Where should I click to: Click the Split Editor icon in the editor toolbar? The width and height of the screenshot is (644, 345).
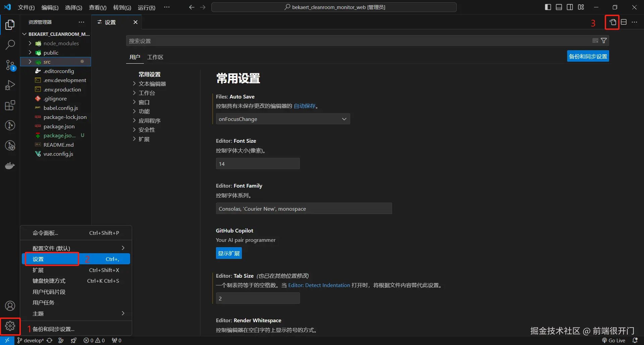[x=624, y=22]
